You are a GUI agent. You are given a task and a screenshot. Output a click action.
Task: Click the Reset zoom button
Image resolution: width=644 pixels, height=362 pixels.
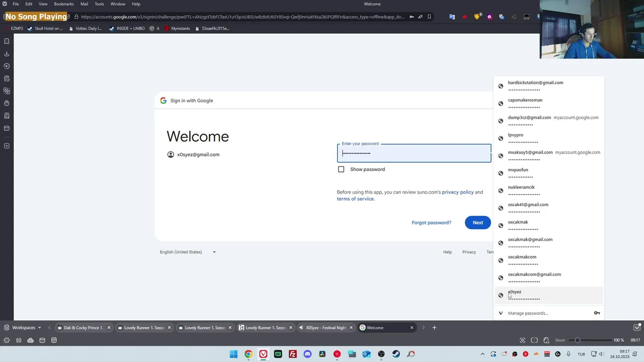560,340
